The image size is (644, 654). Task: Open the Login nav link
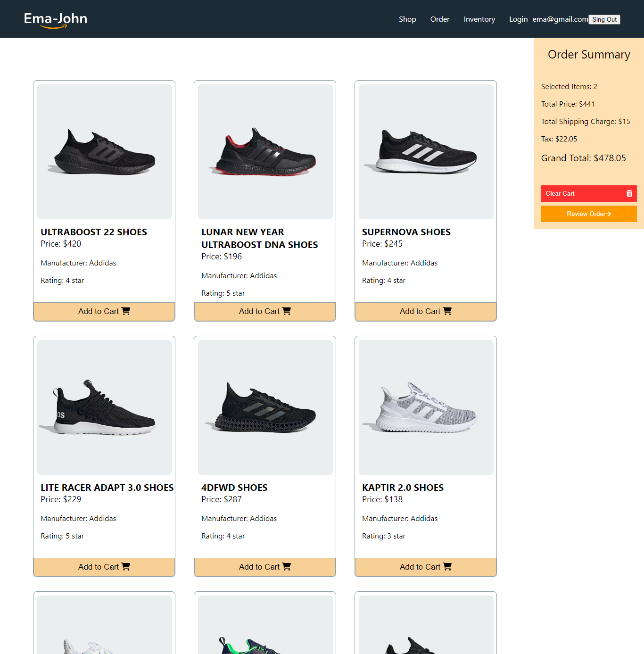click(518, 19)
